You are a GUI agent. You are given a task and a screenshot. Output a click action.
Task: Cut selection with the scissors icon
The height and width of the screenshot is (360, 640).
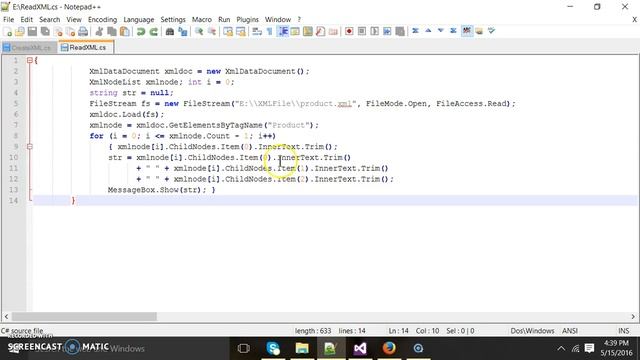coord(99,31)
